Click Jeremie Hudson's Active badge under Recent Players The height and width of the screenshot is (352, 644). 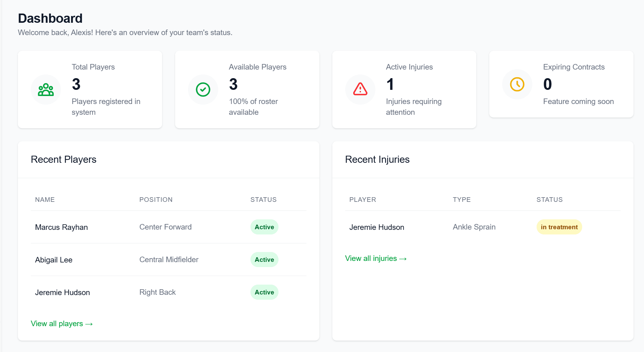pyautogui.click(x=264, y=292)
